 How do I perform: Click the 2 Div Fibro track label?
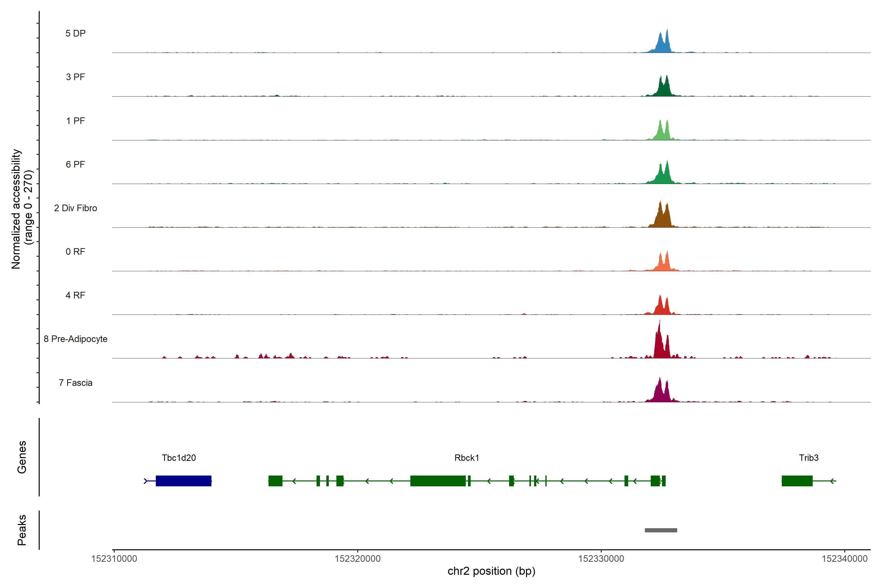(x=75, y=208)
